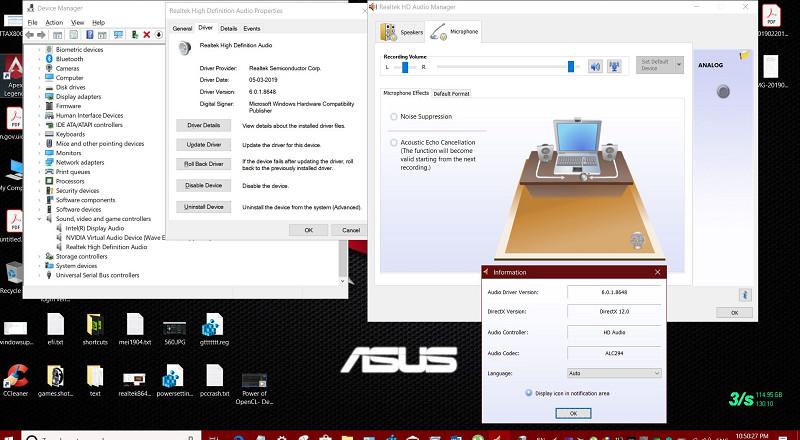800x440 pixels.
Task: Toggle Display icon in notification area
Action: tap(528, 392)
